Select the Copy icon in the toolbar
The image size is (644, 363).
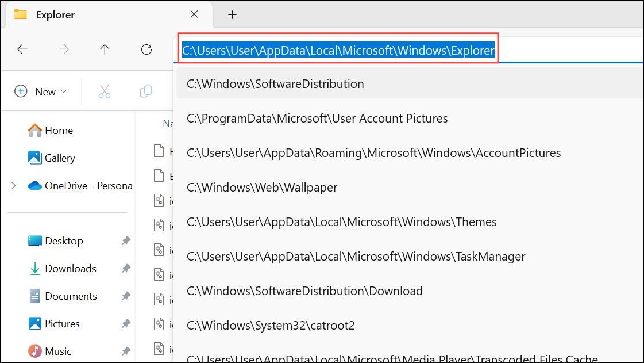click(x=145, y=91)
